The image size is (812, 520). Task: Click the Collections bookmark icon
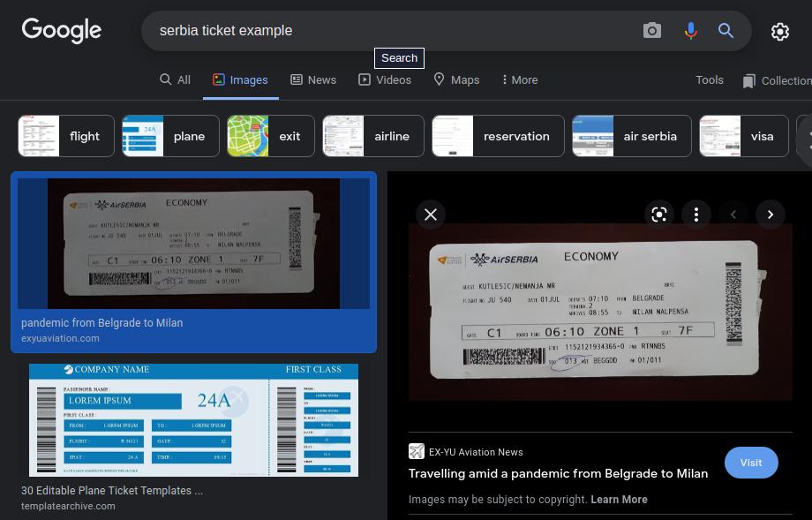pos(748,81)
